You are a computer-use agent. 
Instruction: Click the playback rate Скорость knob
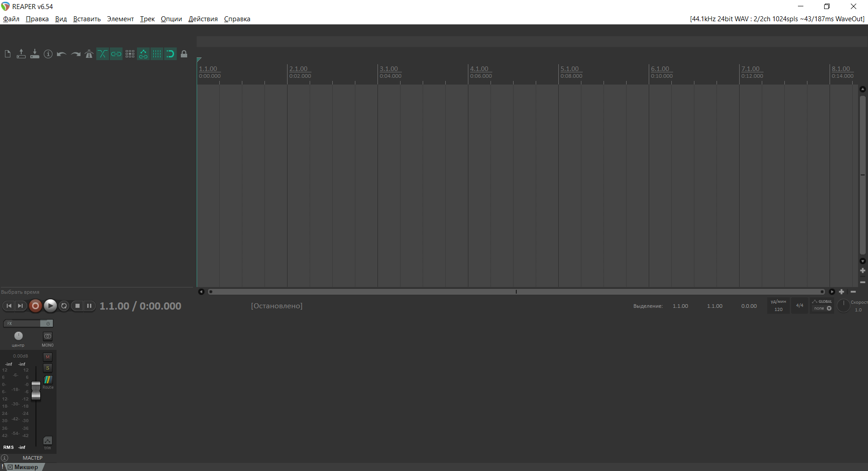[x=843, y=306]
